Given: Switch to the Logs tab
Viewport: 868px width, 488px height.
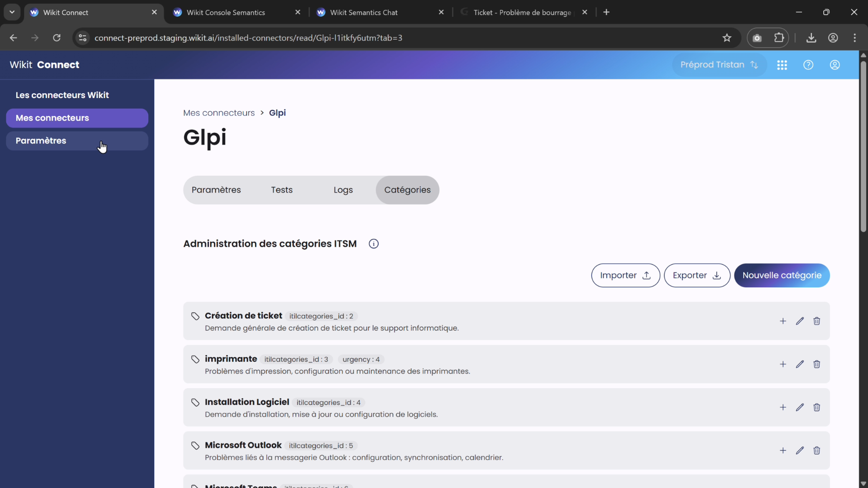Looking at the screenshot, I should [x=343, y=190].
